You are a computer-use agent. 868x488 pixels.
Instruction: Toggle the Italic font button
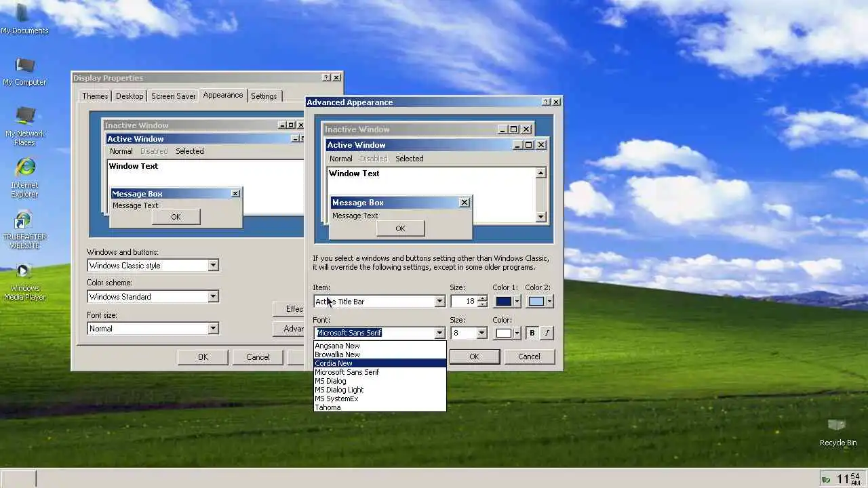tap(547, 333)
